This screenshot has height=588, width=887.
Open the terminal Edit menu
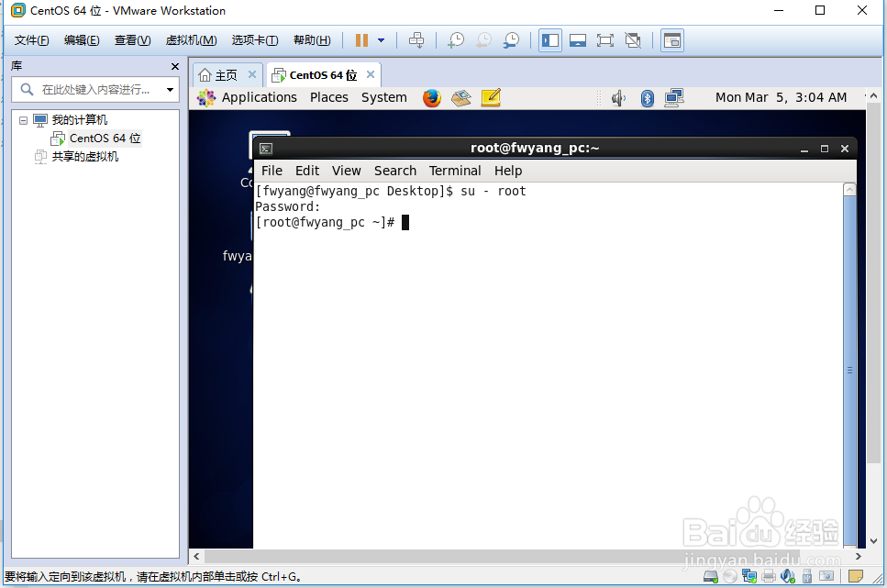pos(307,171)
